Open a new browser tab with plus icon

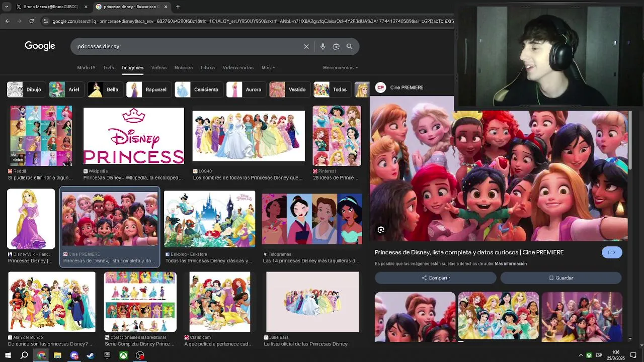[178, 7]
